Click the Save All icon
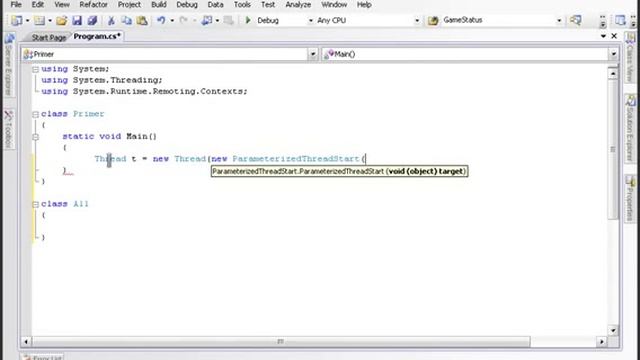Viewport: 640px width, 360px height. pyautogui.click(x=92, y=20)
